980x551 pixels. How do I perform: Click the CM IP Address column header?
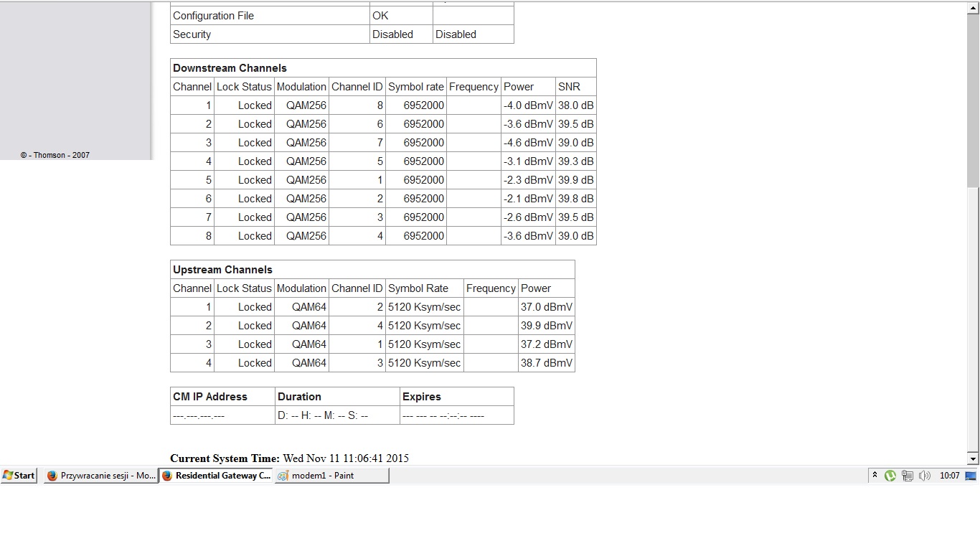pyautogui.click(x=209, y=397)
